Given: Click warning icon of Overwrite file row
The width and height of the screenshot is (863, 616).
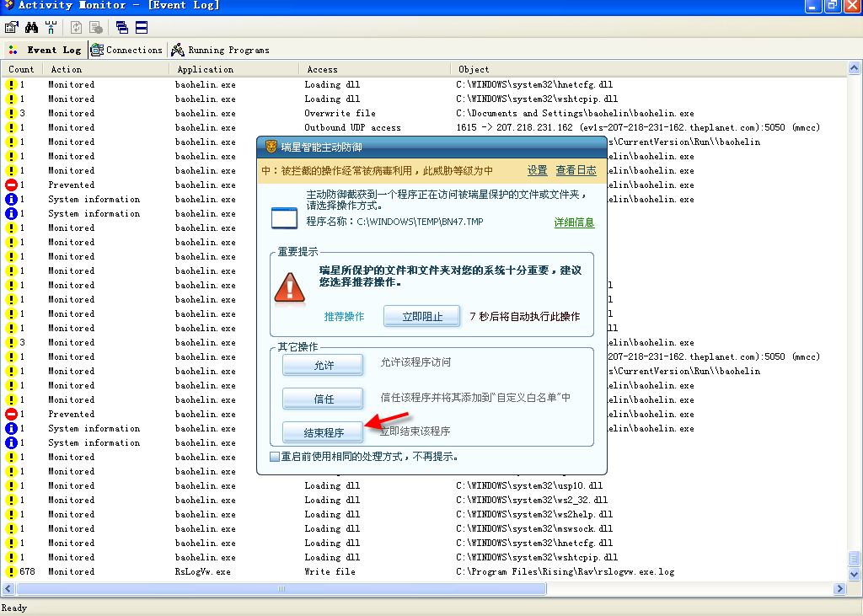Looking at the screenshot, I should (11, 114).
